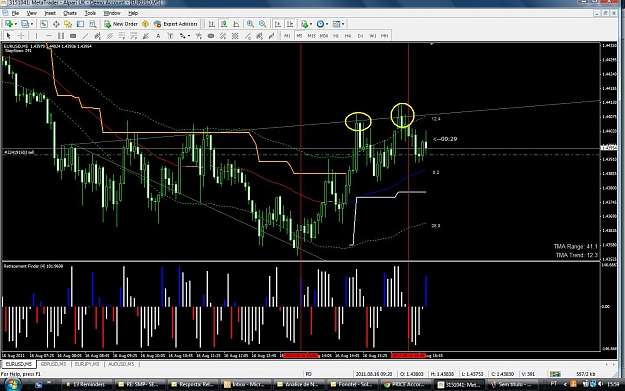Open the File menu
This screenshot has height=391, width=625.
point(15,13)
